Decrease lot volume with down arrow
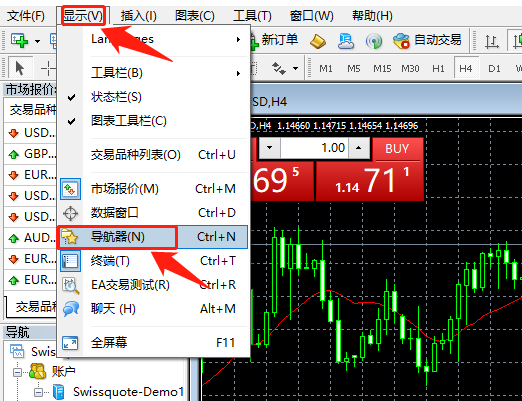Screen dimensions: 522x401 click(x=269, y=147)
